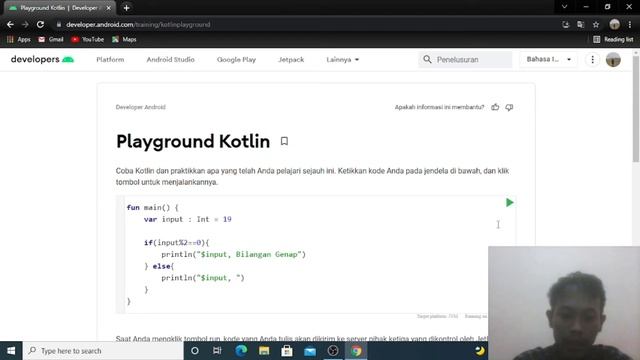Open Mail app from taskbar
The height and width of the screenshot is (360, 640).
coord(310,351)
